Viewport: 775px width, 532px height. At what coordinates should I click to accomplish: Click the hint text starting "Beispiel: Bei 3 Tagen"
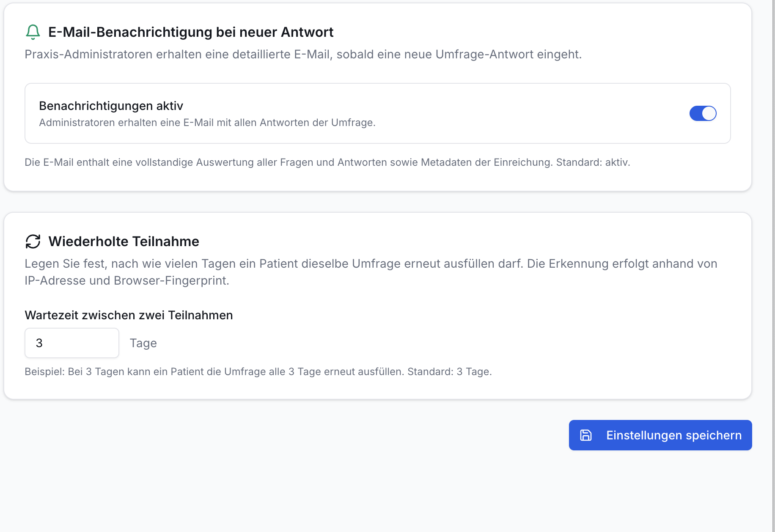(258, 372)
